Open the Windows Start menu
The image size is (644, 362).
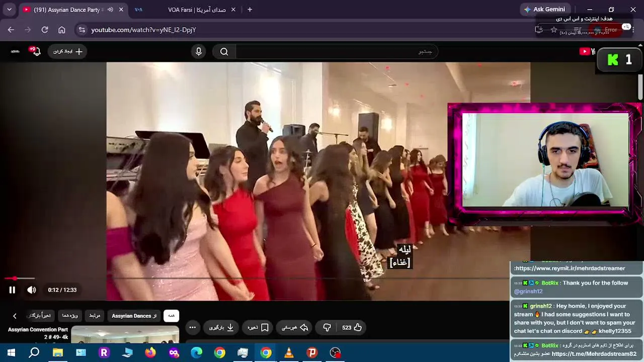click(x=11, y=352)
